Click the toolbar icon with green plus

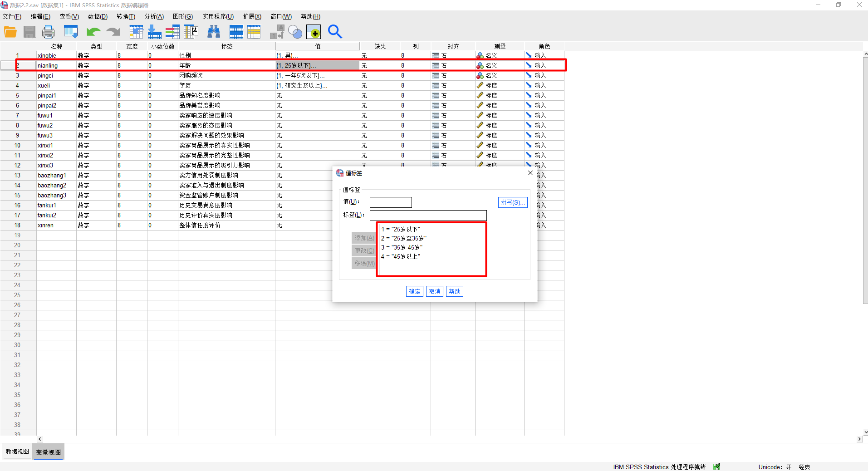point(314,32)
